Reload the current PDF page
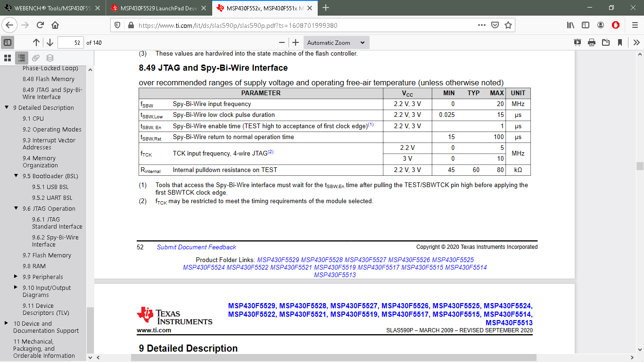The height and width of the screenshot is (362, 644). pos(40,25)
